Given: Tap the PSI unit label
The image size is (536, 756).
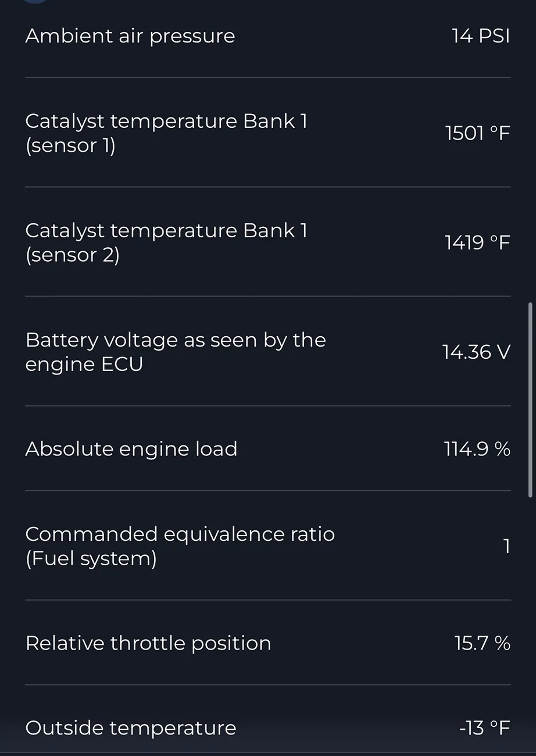Looking at the screenshot, I should 494,36.
